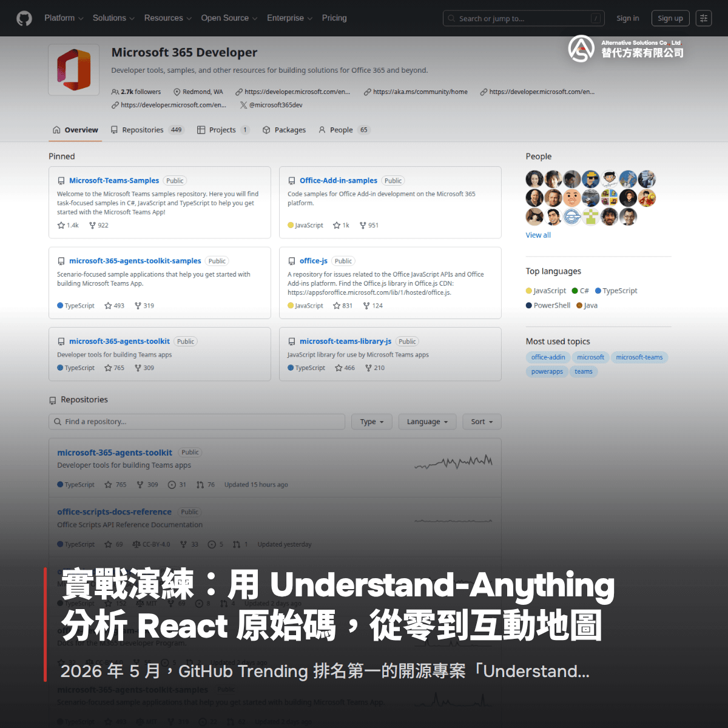Image resolution: width=728 pixels, height=728 pixels.
Task: Click fork count 210 on microsoft-teams-library-js
Action: point(375,368)
